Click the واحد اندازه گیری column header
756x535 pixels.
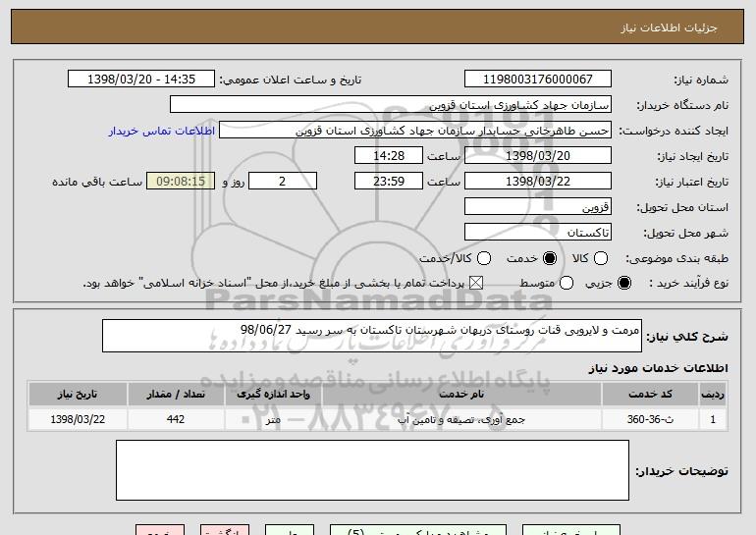[273, 395]
